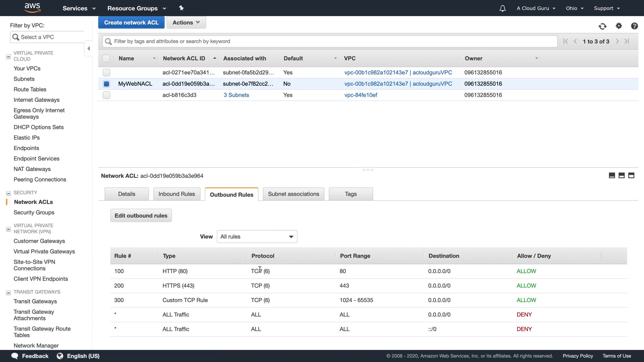Open the table settings gear icon
Screen dimensions: 644x362
(x=619, y=26)
